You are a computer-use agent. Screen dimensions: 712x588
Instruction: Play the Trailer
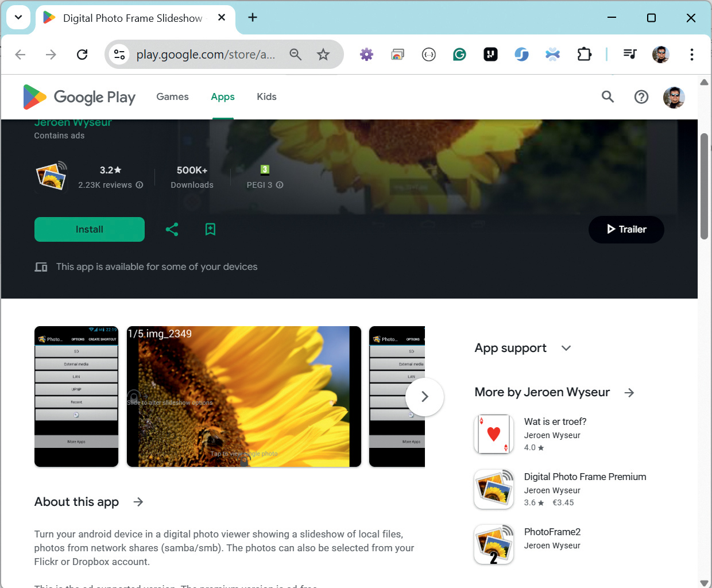[x=626, y=230]
